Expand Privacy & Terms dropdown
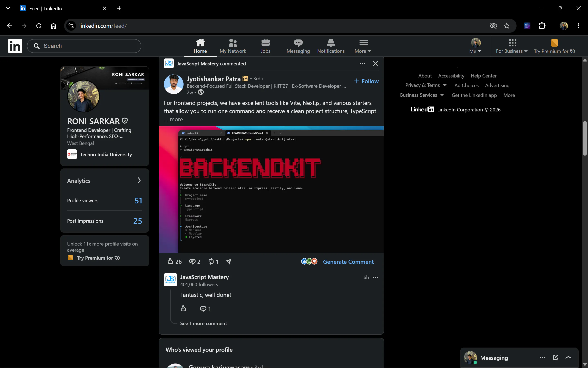This screenshot has width=588, height=368. 426,85
